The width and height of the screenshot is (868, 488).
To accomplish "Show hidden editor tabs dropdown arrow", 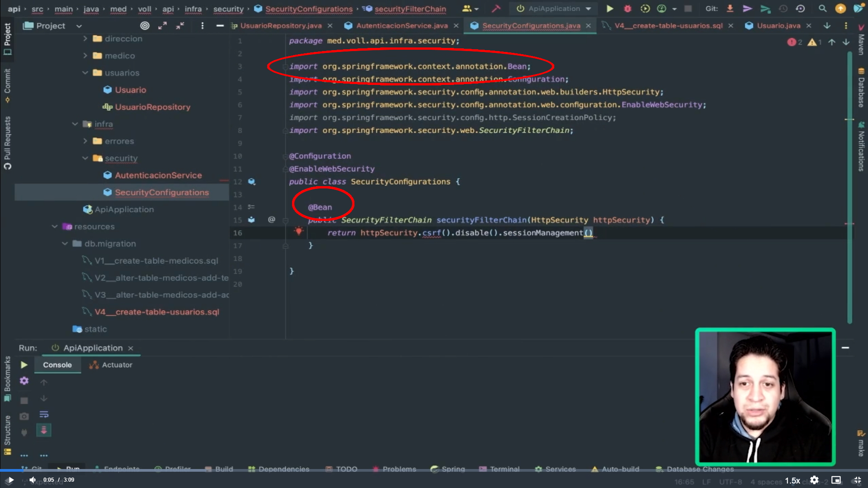I will pyautogui.click(x=827, y=26).
